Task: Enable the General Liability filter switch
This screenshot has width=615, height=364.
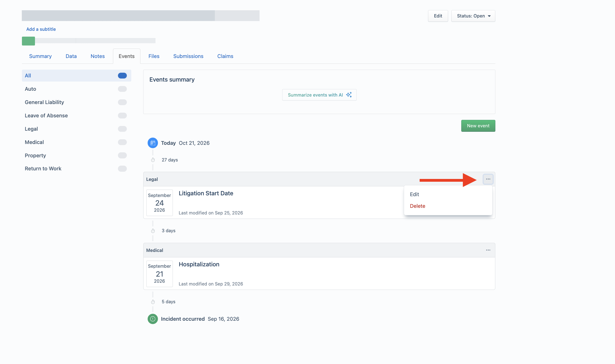Action: pos(122,102)
